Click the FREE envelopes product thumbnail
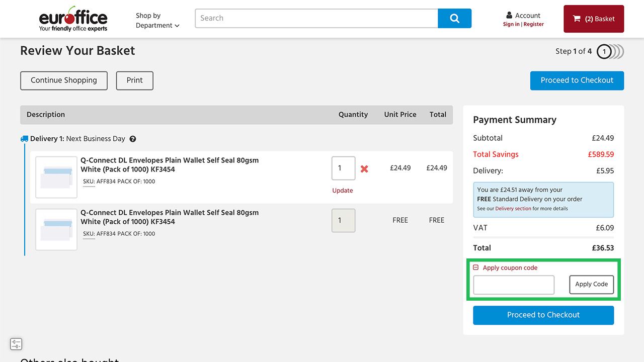Image resolution: width=644 pixels, height=362 pixels. (x=56, y=229)
